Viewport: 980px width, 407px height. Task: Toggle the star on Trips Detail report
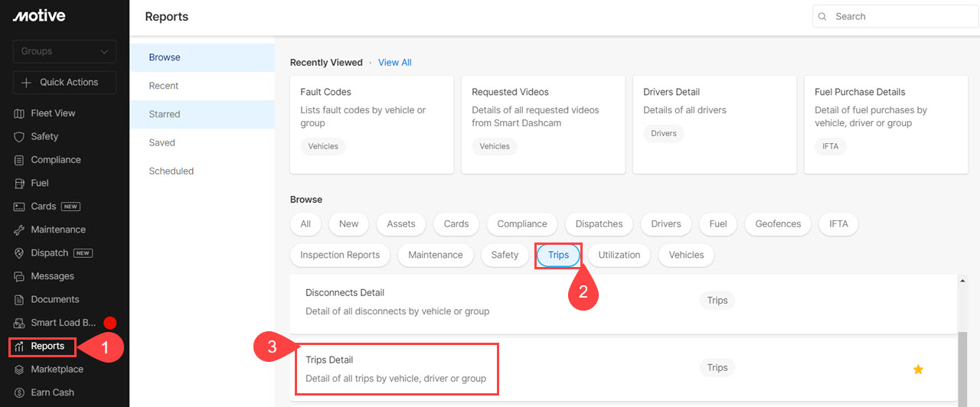click(x=918, y=370)
